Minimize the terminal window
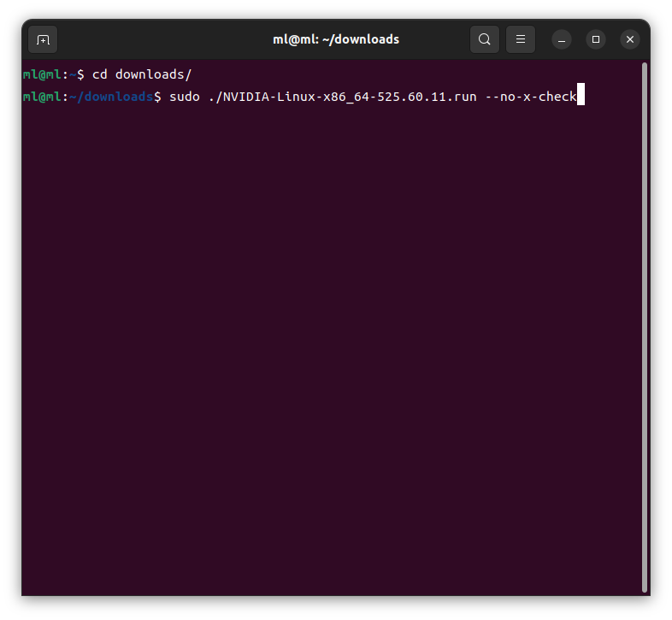 click(562, 39)
